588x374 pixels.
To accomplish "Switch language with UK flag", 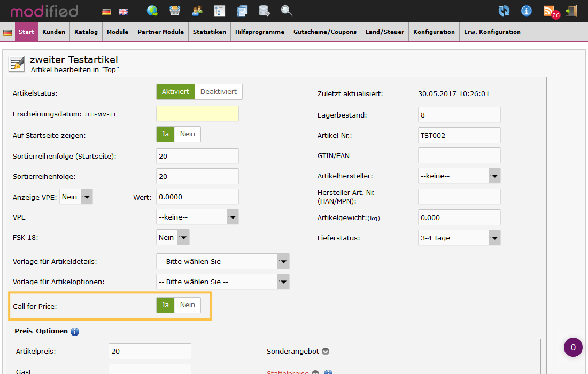I will tap(123, 11).
